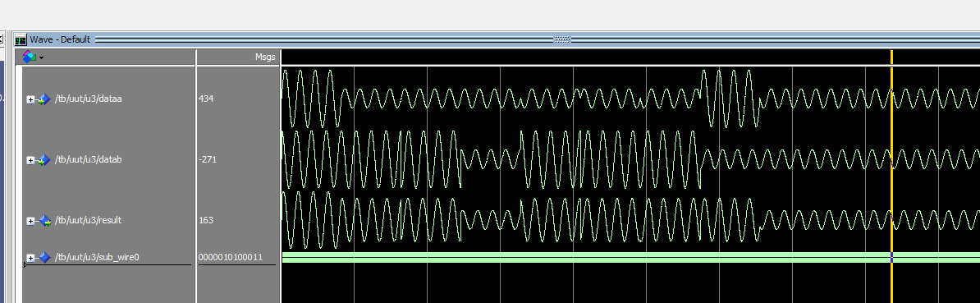Click the datab signal diamond icon
The width and height of the screenshot is (980, 303).
pyautogui.click(x=44, y=160)
